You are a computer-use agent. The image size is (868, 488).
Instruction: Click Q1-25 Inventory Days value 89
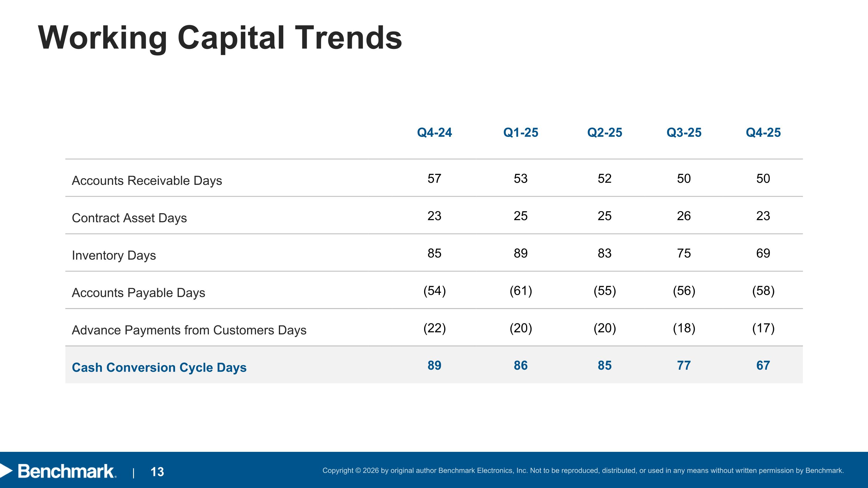[521, 253]
